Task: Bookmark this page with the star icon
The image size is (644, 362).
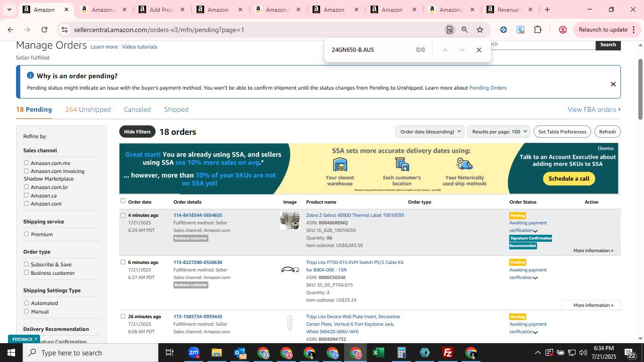Action: click(x=480, y=30)
